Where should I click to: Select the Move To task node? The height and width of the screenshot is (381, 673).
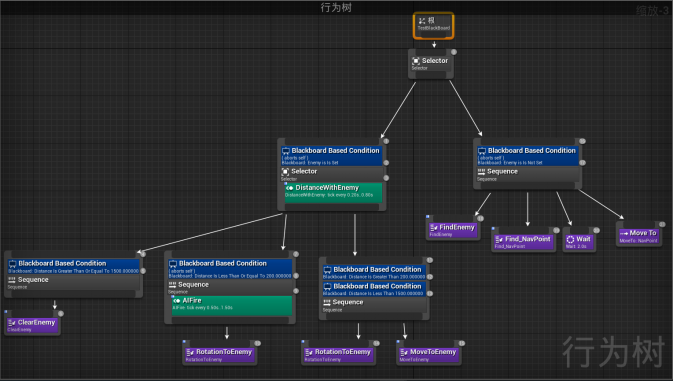tap(638, 236)
